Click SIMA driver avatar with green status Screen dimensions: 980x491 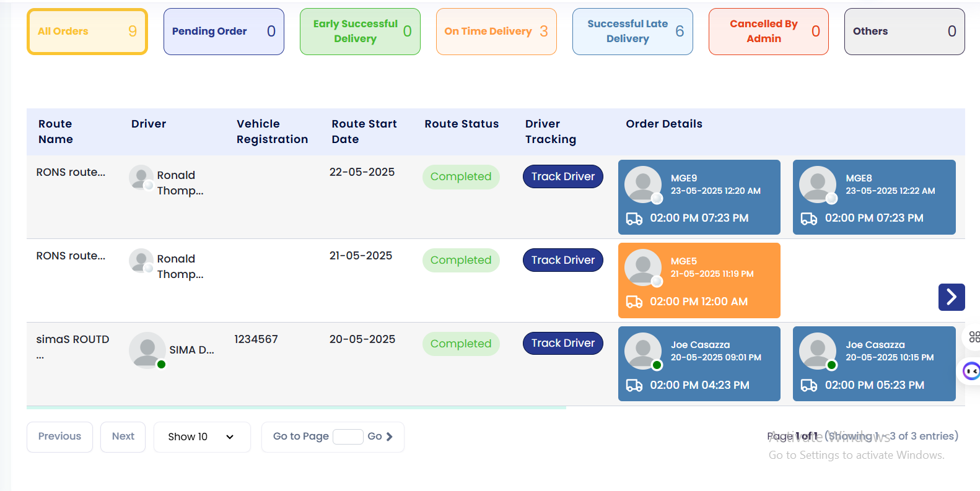point(147,350)
